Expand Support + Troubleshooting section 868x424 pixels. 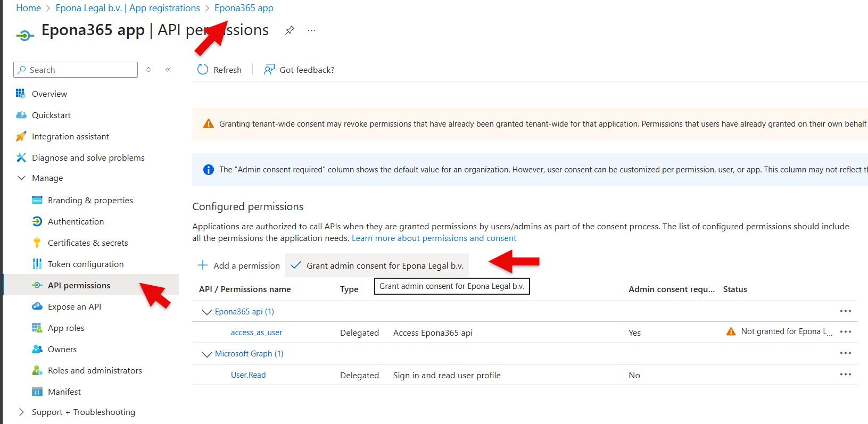pos(22,412)
